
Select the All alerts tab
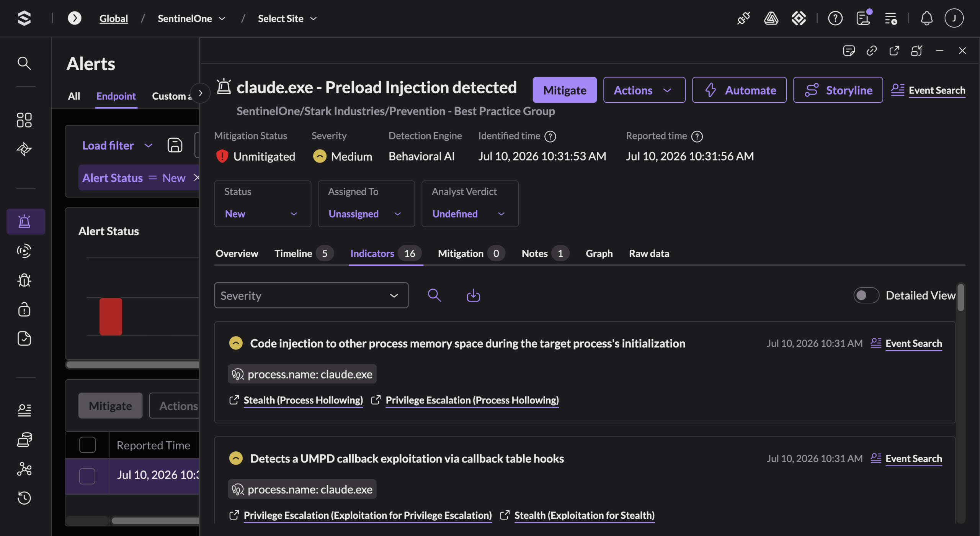[x=74, y=96]
